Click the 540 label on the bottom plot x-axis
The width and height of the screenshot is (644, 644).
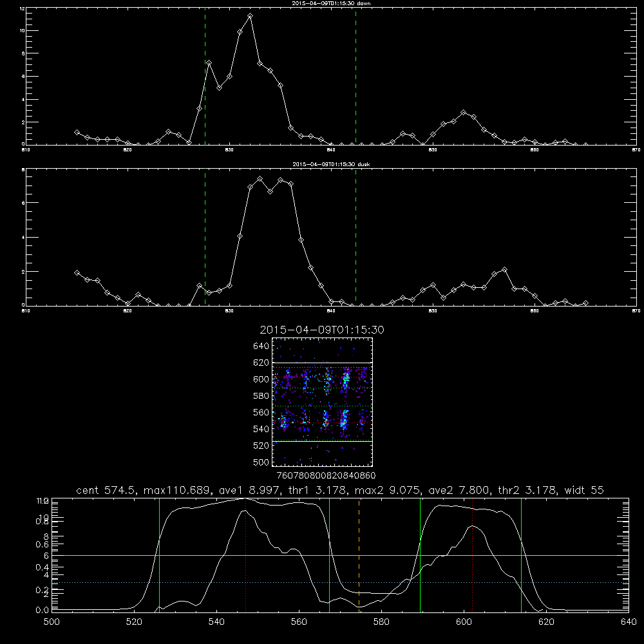(x=216, y=622)
